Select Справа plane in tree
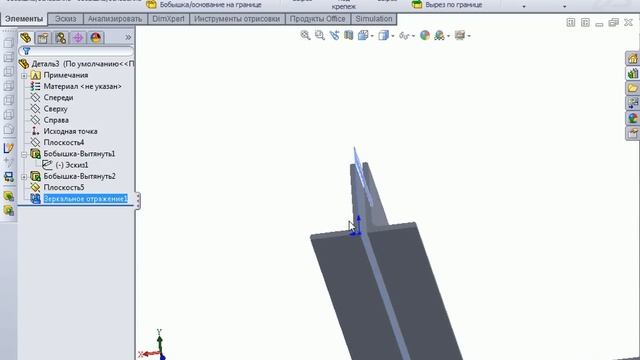Screen dimensions: 640x360 click(56, 120)
